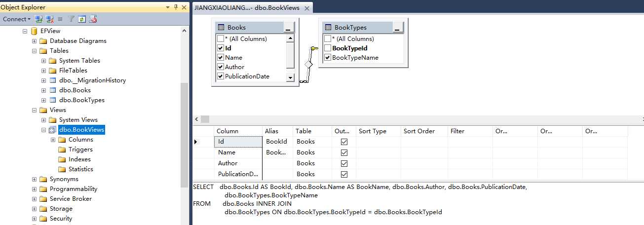The image size is (644, 225).
Task: Click the Security folder icon
Action: [x=43, y=219]
